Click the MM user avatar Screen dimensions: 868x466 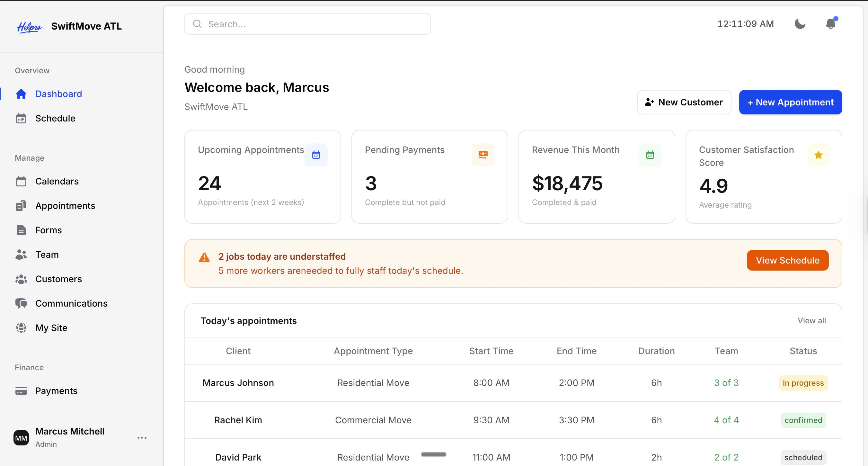tap(21, 438)
